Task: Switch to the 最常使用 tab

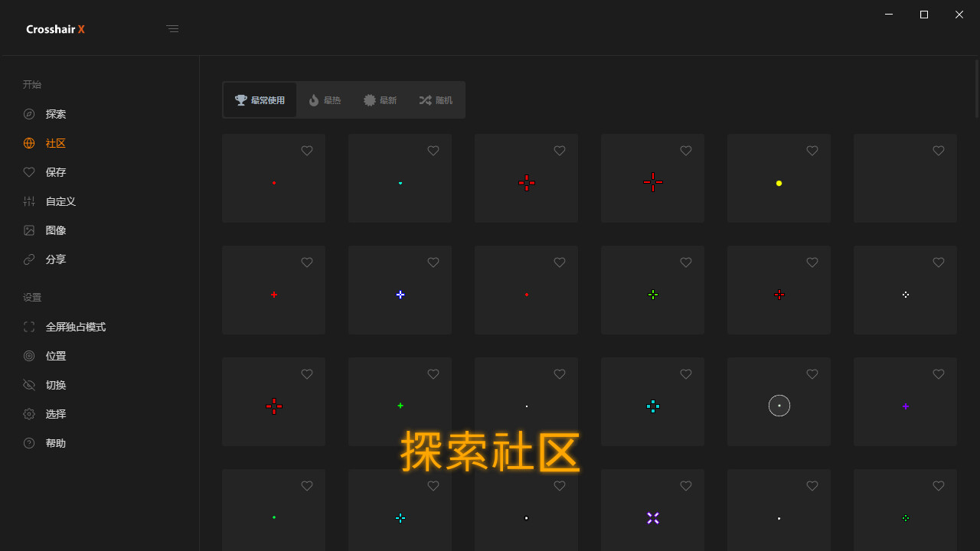Action: pyautogui.click(x=260, y=100)
